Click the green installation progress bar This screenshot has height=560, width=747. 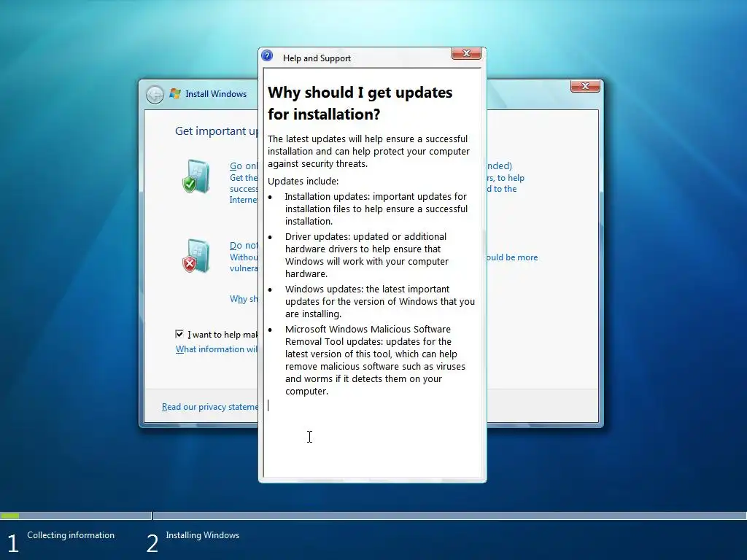[9, 516]
